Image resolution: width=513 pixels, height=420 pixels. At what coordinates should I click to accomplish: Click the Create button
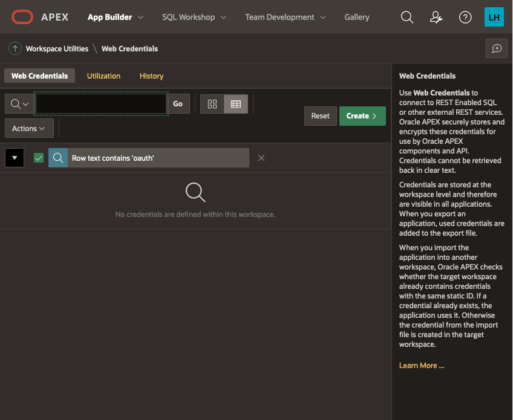coord(362,115)
